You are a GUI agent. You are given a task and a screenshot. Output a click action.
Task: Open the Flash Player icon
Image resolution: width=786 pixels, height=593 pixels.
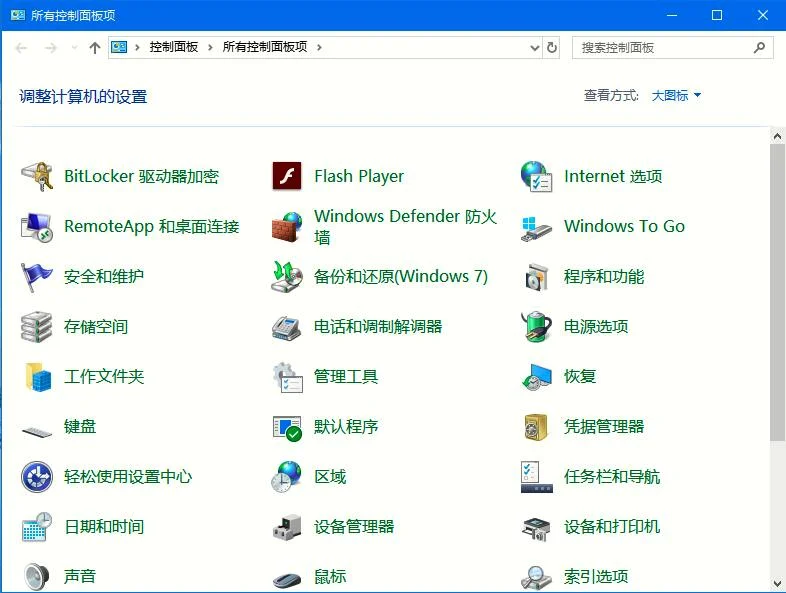pos(287,177)
